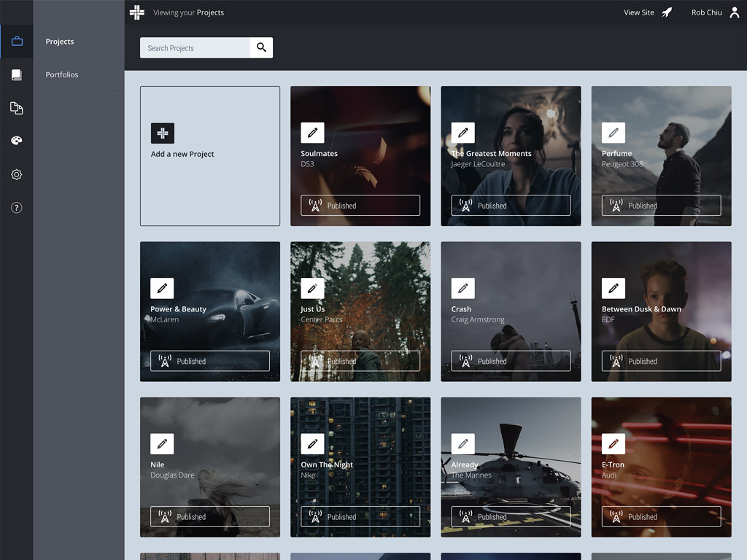
Task: Toggle Published status on Perfume project
Action: (661, 206)
